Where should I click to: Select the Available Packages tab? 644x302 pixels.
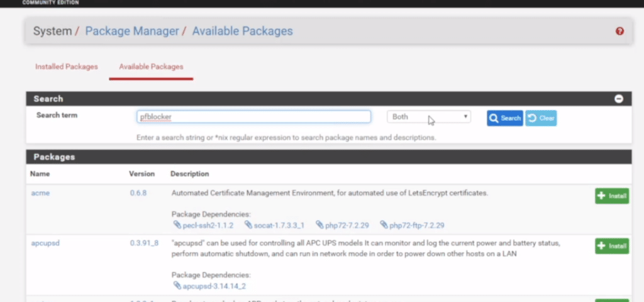point(151,67)
